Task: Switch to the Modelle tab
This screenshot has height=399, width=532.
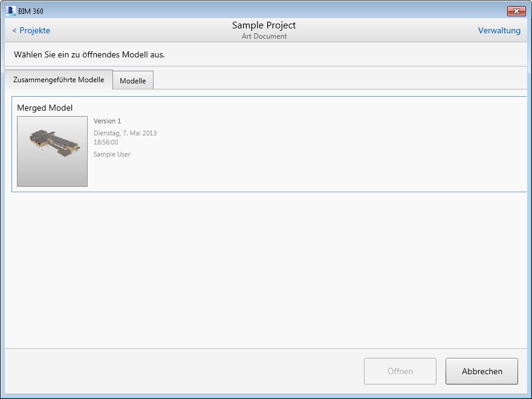Action: (x=132, y=81)
